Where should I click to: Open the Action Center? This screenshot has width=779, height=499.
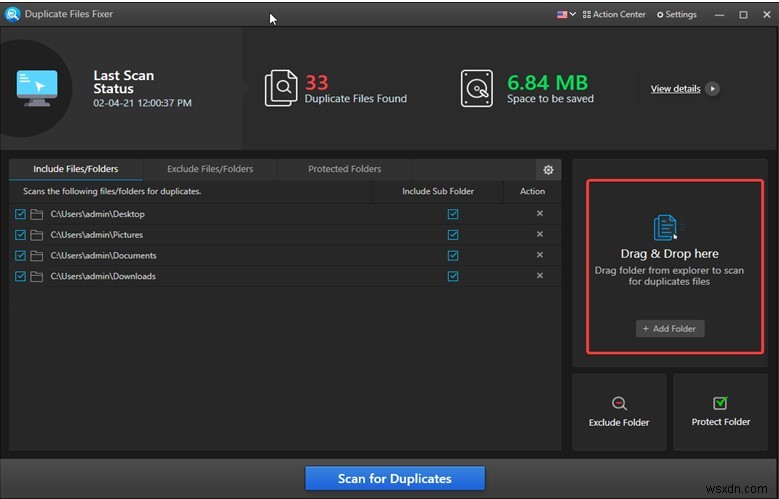tap(614, 14)
